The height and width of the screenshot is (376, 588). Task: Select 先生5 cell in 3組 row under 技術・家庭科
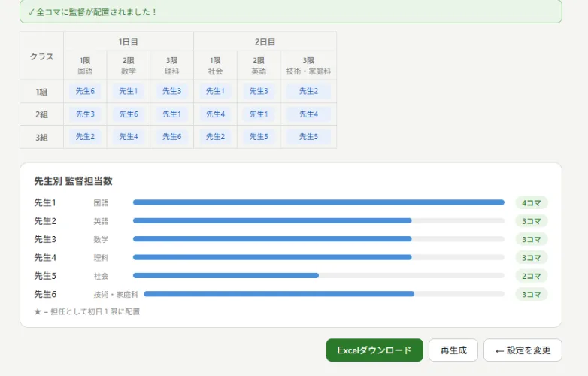point(308,137)
